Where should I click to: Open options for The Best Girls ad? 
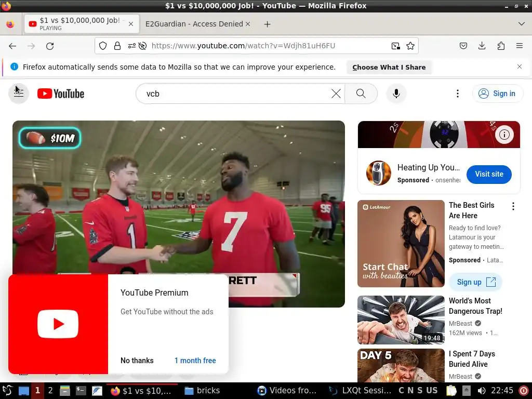[x=513, y=206]
